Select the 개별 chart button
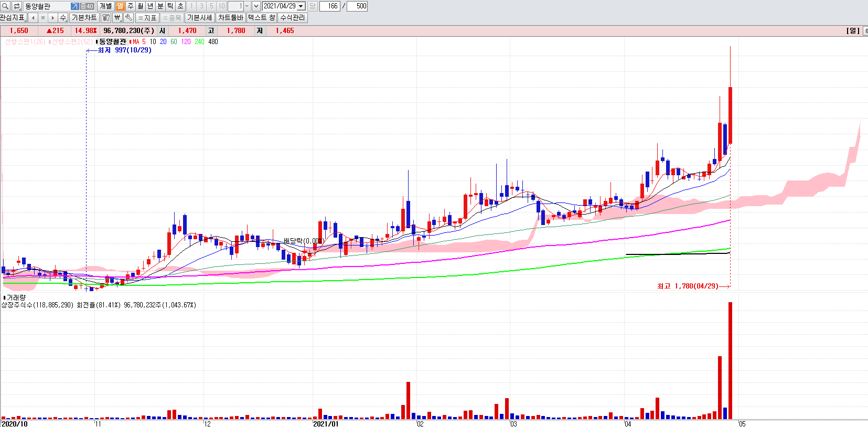The height and width of the screenshot is (427, 868). pos(105,6)
